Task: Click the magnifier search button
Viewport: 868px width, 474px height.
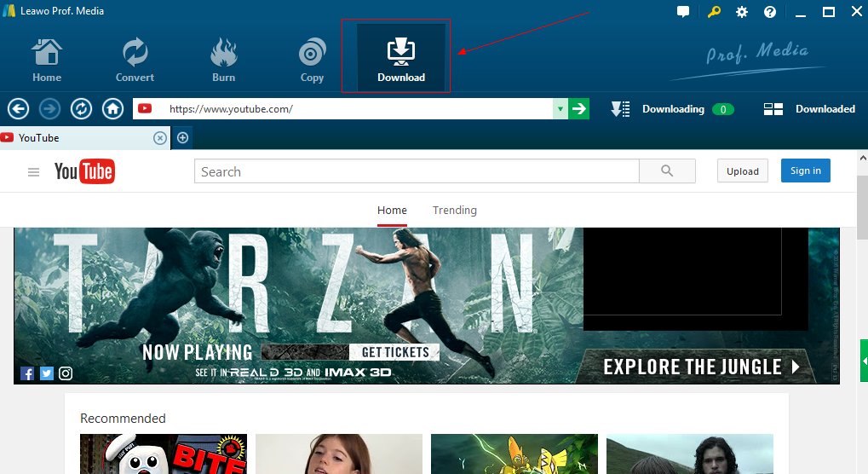Action: point(667,171)
